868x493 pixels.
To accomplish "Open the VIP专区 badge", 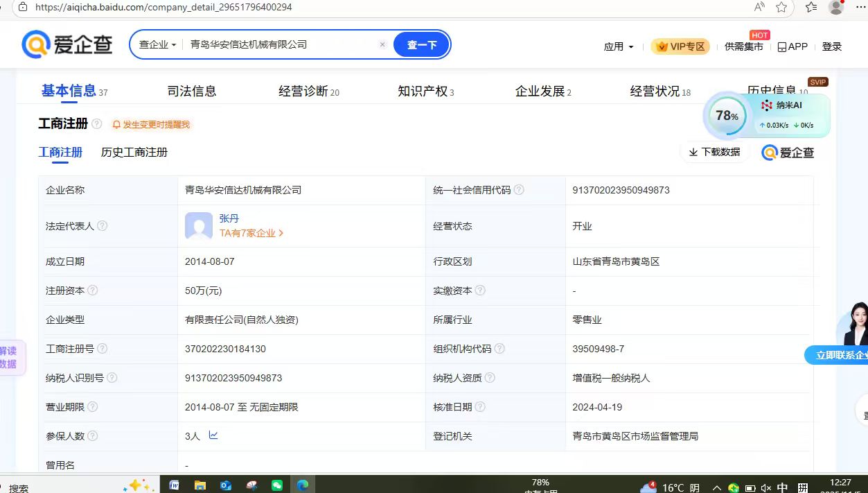I will click(x=680, y=46).
